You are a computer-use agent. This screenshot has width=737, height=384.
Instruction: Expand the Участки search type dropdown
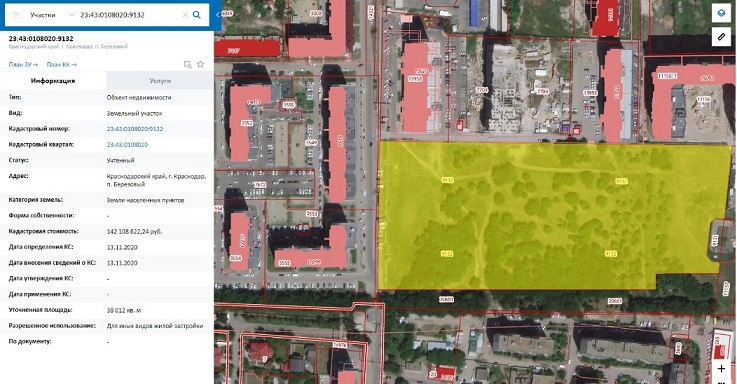[x=52, y=15]
